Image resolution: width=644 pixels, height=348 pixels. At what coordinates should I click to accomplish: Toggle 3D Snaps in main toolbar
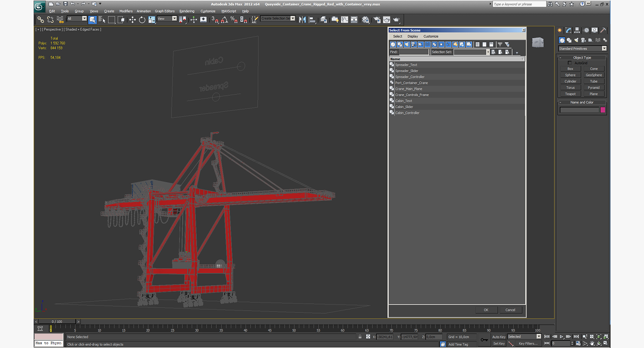[x=215, y=20]
